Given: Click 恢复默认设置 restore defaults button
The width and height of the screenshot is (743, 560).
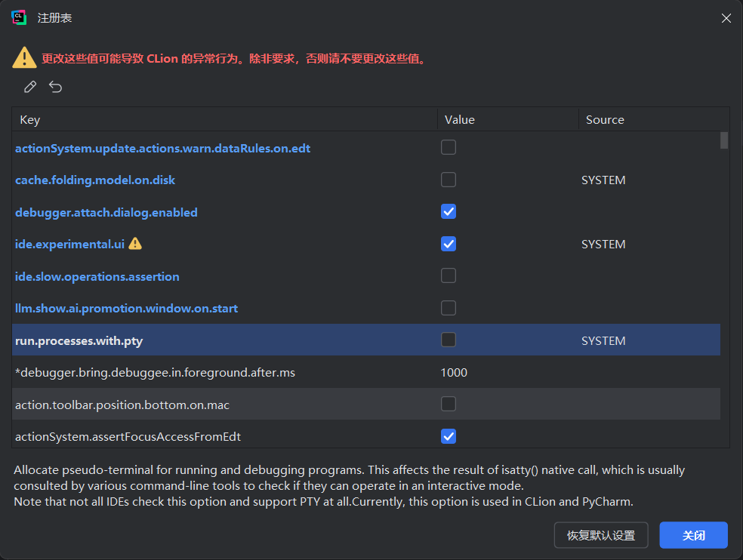Looking at the screenshot, I should (x=601, y=535).
